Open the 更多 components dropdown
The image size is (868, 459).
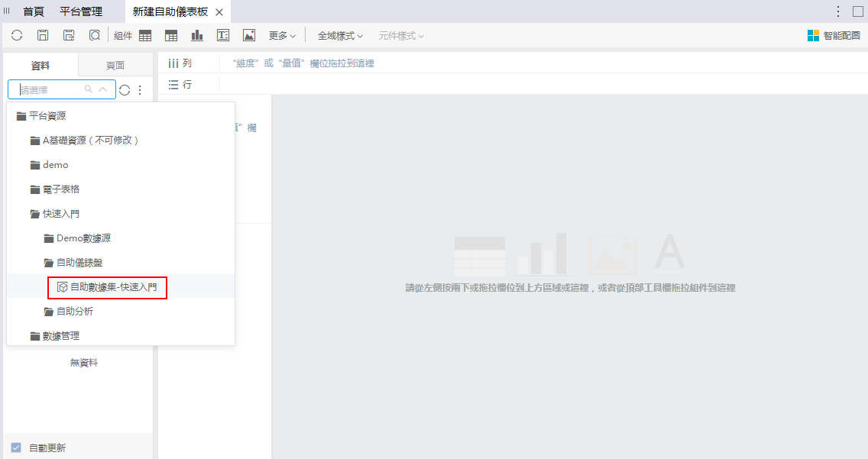(x=282, y=35)
